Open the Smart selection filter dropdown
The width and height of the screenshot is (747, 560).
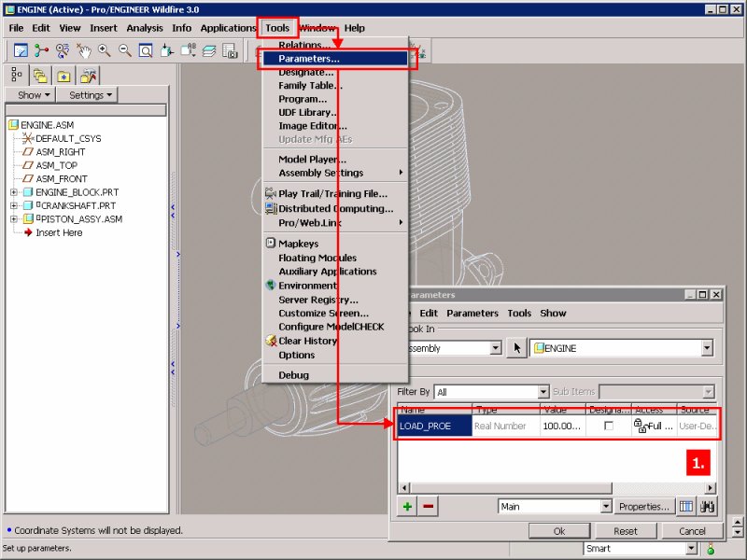point(691,549)
